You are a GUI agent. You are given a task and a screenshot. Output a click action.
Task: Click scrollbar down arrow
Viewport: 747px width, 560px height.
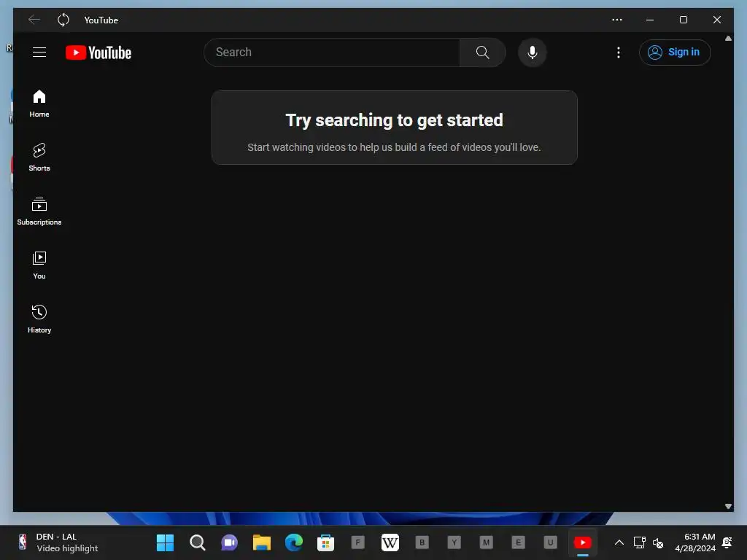click(728, 506)
